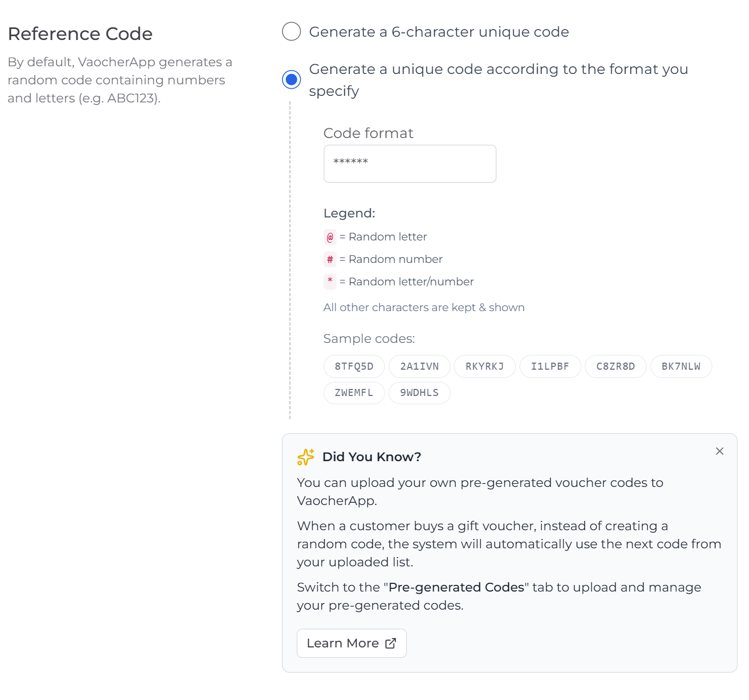Open the Learn More link
Viewport: 749px width, 700px height.
click(x=352, y=643)
